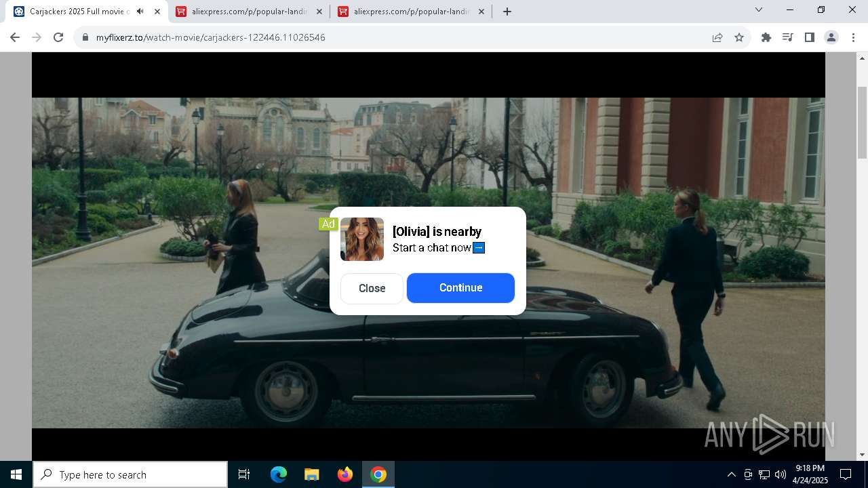The height and width of the screenshot is (488, 868).
Task: Click the site lock icon in address bar
Action: [x=85, y=37]
